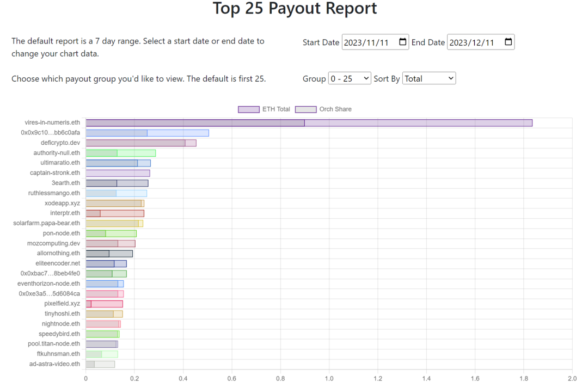Viewport: 588px width, 388px height.
Task: Open the Start Date calendar picker icon
Action: click(x=402, y=42)
